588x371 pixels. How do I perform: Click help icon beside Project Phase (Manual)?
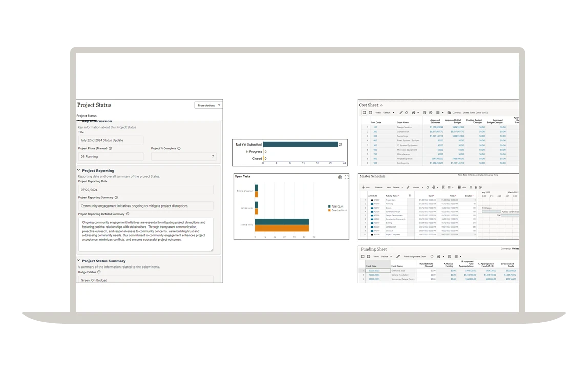click(111, 148)
